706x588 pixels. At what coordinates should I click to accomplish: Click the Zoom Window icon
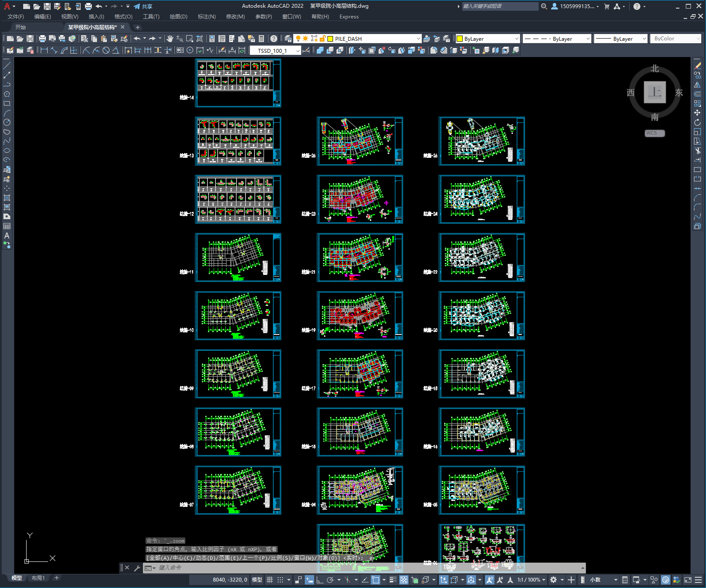pos(190,39)
